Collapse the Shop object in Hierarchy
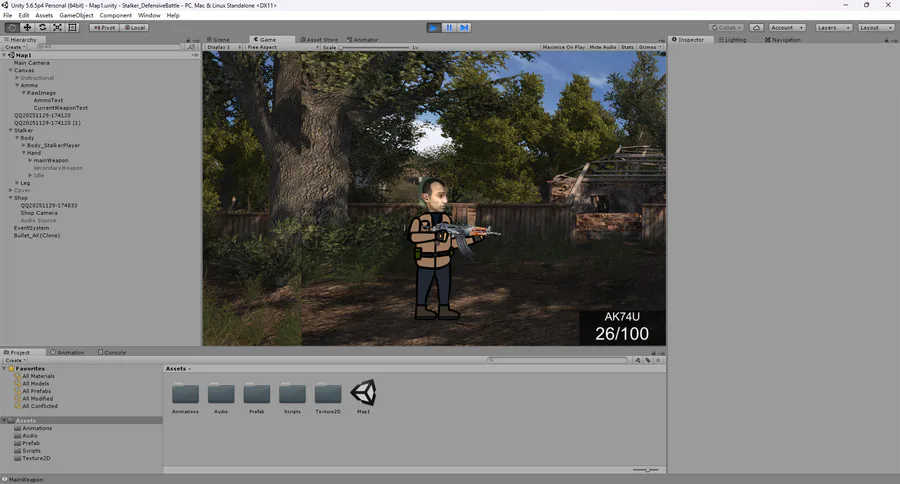This screenshot has height=484, width=900. pos(10,198)
